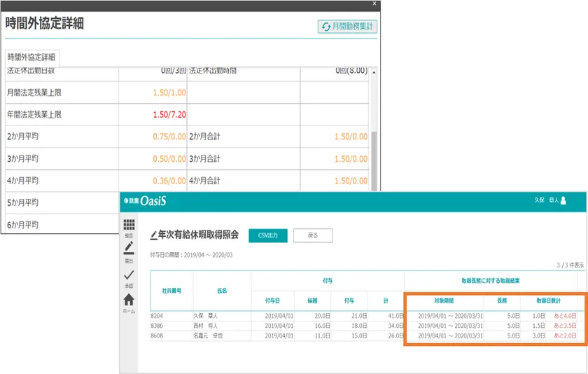The height and width of the screenshot is (374, 588).
Task: Close the 時間外協定詳細 dialog
Action: coord(374,4)
